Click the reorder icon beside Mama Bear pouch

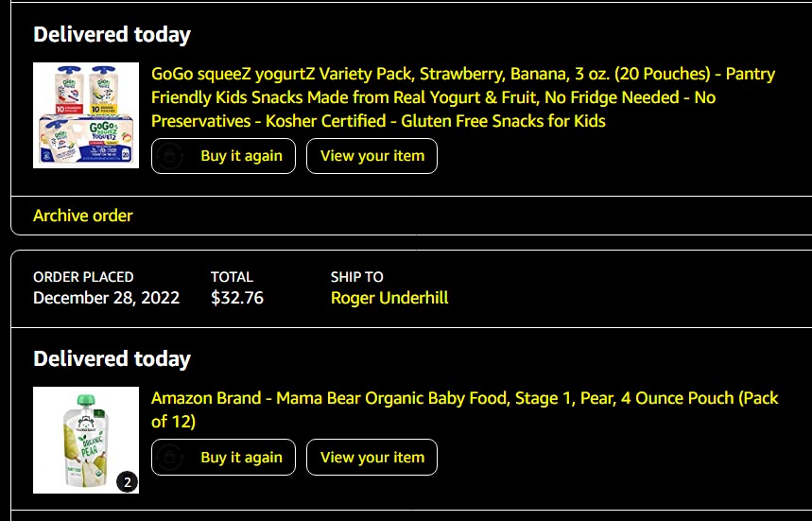(x=169, y=458)
